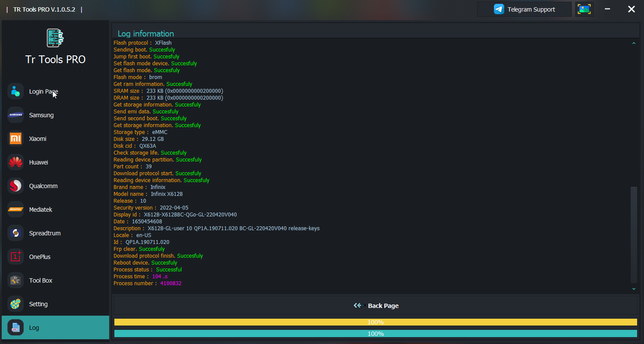Click the Back Page button

pos(376,306)
